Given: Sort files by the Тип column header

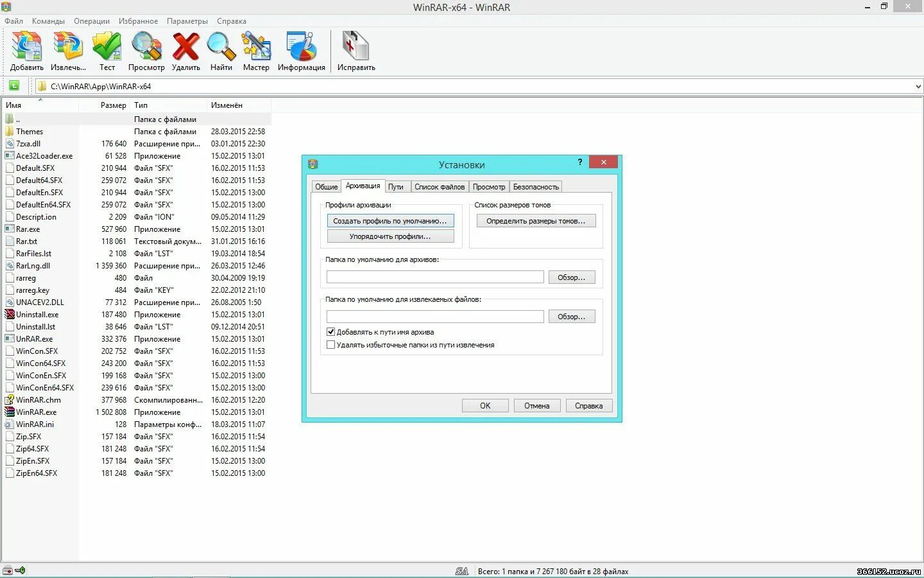Looking at the screenshot, I should (169, 105).
